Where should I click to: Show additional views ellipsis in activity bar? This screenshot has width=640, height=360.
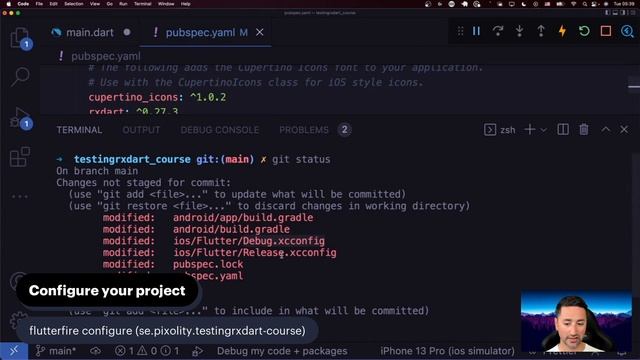pos(20,196)
